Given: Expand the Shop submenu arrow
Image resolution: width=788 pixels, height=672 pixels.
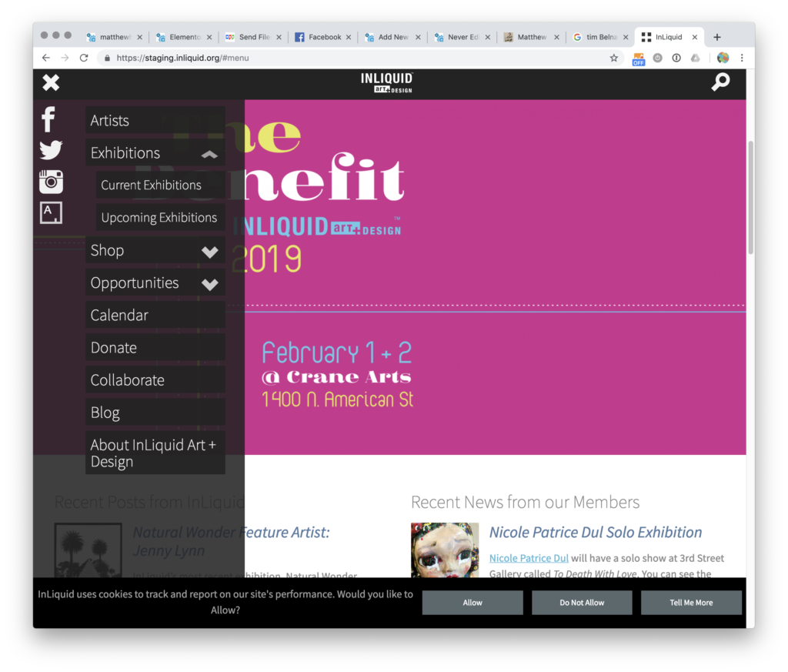Looking at the screenshot, I should point(209,251).
